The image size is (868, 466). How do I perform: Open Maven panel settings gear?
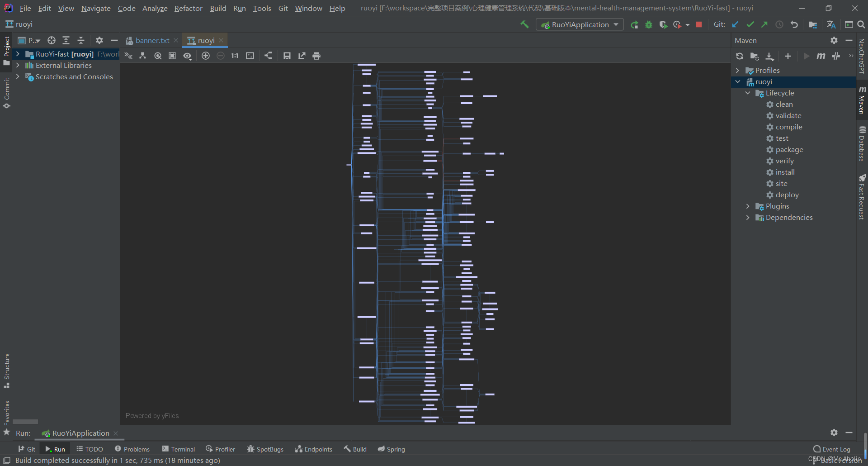tap(834, 40)
